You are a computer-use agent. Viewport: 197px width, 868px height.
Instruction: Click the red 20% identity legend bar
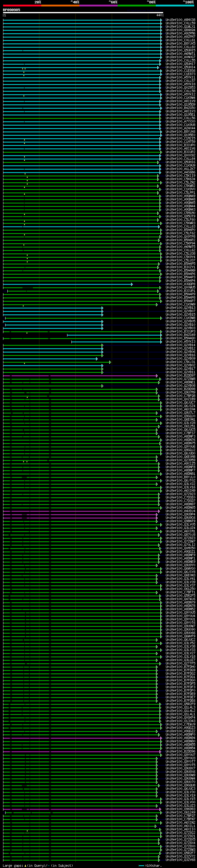click(22, 6)
